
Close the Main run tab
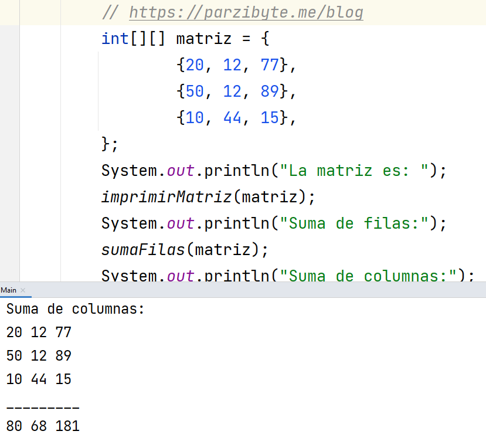(x=23, y=290)
